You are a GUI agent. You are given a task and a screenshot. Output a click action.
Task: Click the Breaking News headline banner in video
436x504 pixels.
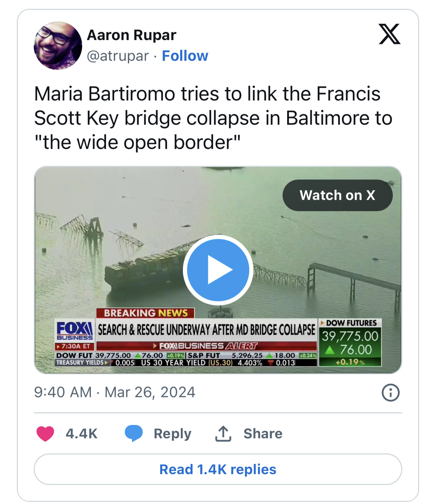click(206, 329)
